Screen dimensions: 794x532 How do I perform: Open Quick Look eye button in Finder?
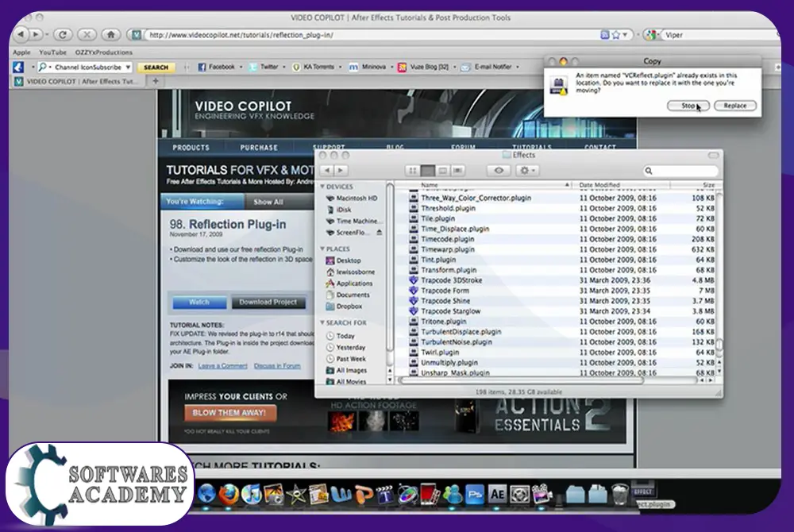tap(499, 171)
